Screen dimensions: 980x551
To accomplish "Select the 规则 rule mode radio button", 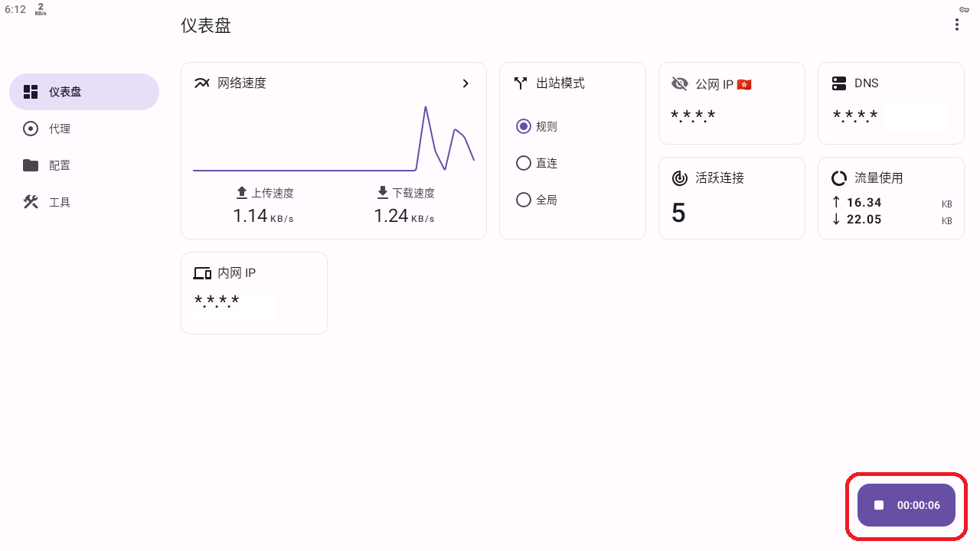I will pyautogui.click(x=524, y=126).
